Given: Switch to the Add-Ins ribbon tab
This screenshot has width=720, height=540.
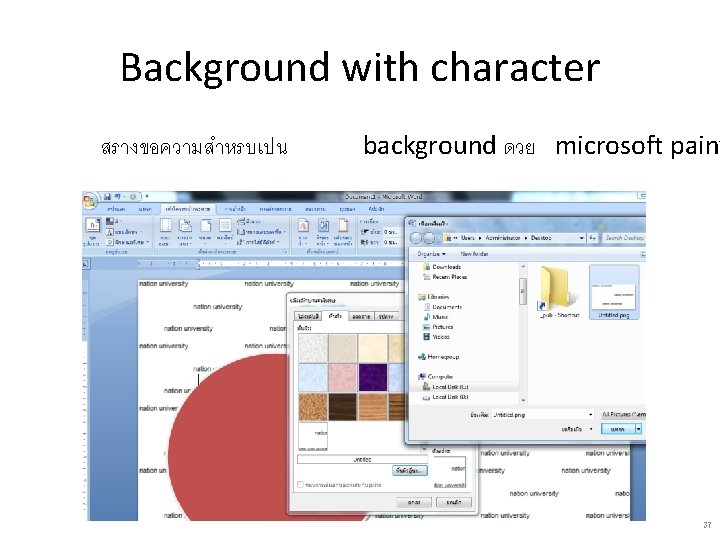Looking at the screenshot, I should point(377,209).
